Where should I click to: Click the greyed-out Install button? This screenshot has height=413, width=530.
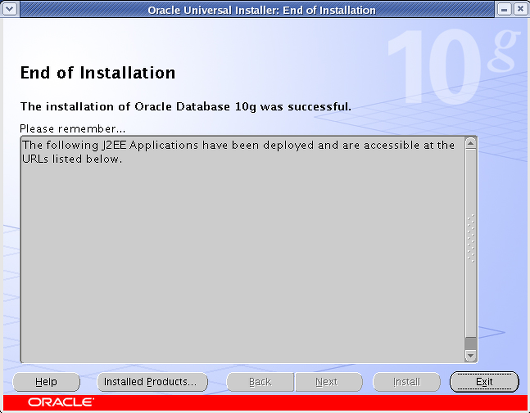(x=407, y=382)
